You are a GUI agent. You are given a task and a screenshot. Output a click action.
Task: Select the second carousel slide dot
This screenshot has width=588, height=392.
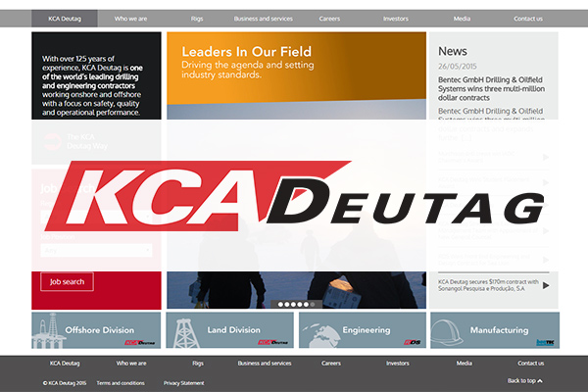tap(287, 304)
